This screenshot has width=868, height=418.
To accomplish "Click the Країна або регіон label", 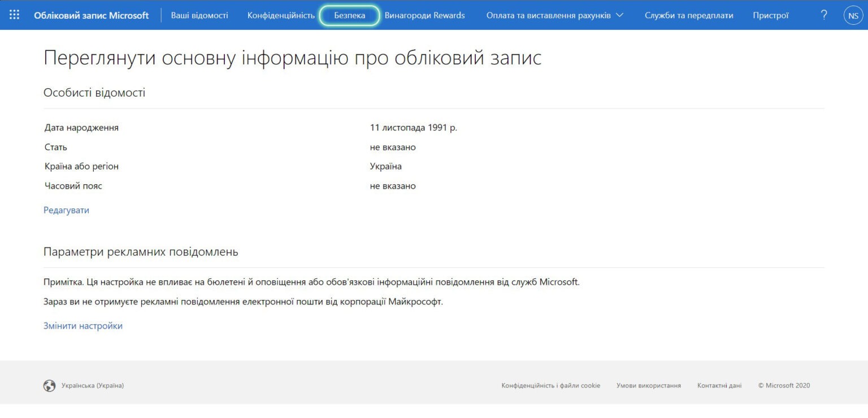I will [x=82, y=167].
